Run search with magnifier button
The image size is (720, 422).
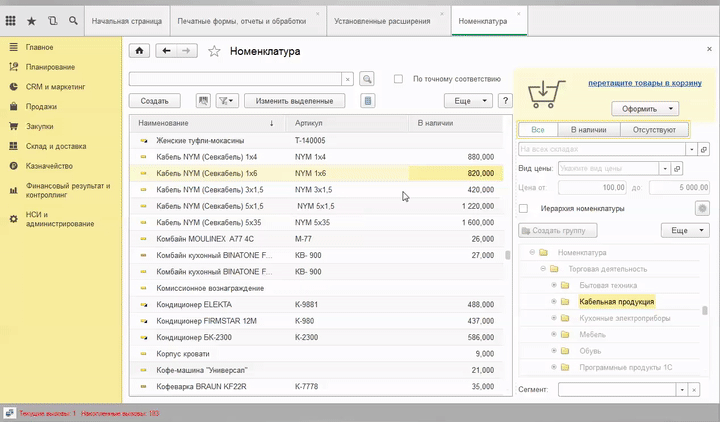point(366,79)
